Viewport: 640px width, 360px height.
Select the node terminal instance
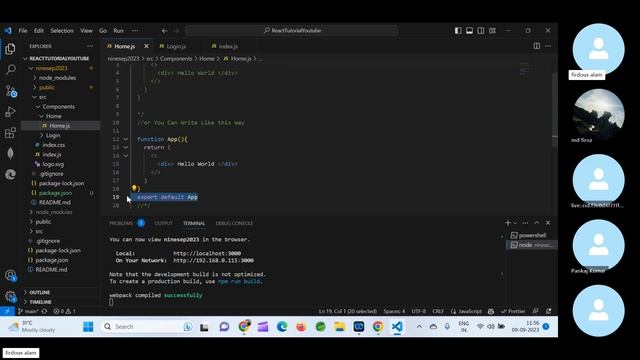pyautogui.click(x=532, y=245)
